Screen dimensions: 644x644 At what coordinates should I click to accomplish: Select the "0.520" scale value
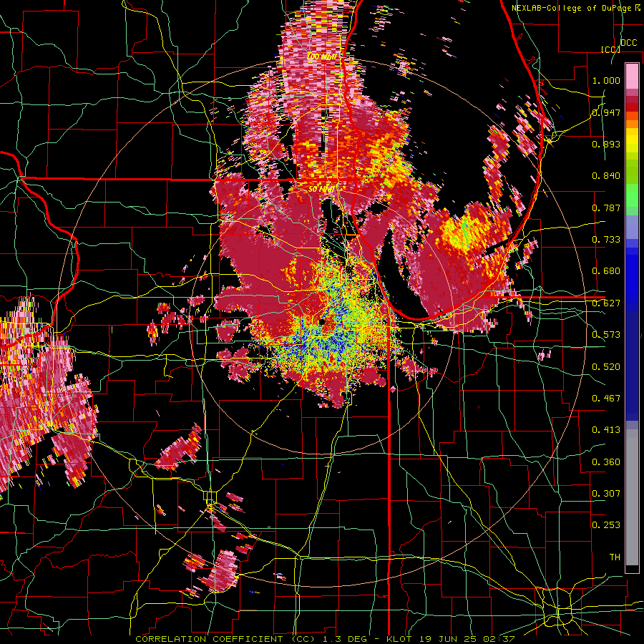[x=606, y=367]
